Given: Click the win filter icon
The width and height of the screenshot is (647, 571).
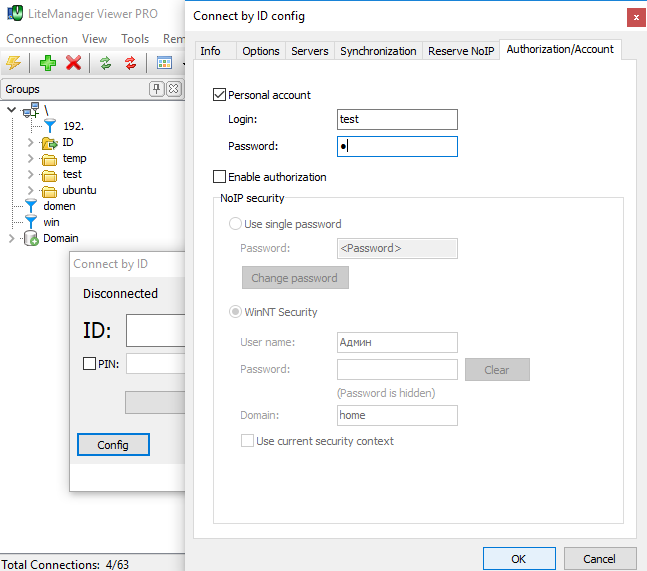Looking at the screenshot, I should point(31,222).
